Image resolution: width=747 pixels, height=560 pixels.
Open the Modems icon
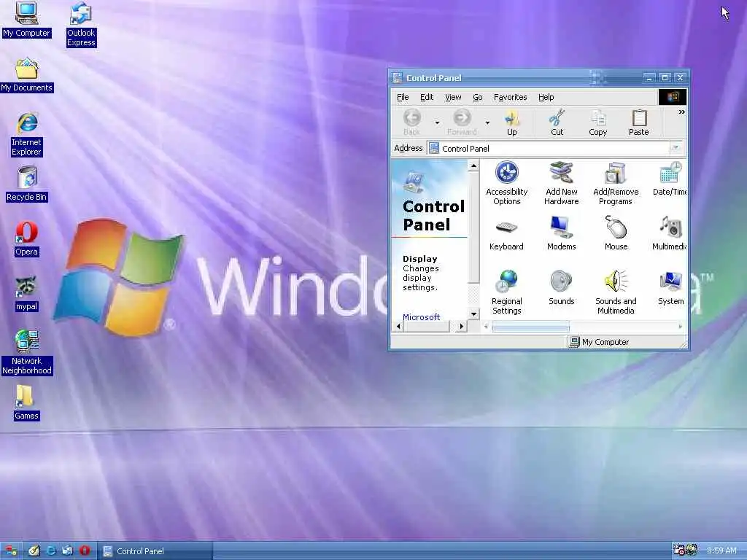561,234
